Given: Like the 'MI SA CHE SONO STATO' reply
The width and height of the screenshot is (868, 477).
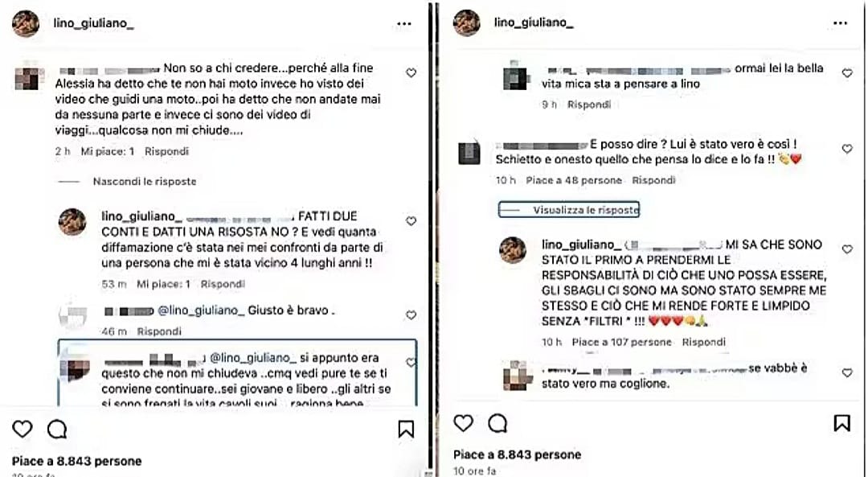Looking at the screenshot, I should coord(847,249).
